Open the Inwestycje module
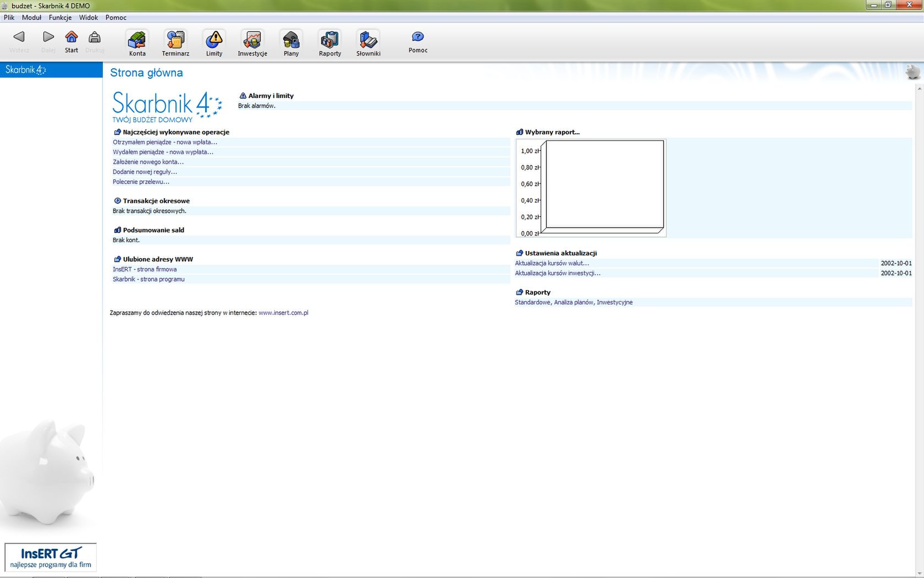 click(x=252, y=43)
